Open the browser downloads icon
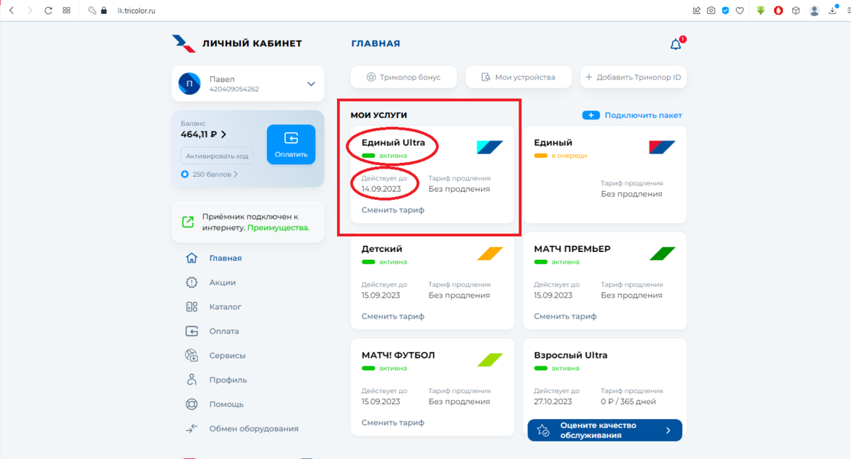The image size is (868, 459). tap(833, 10)
